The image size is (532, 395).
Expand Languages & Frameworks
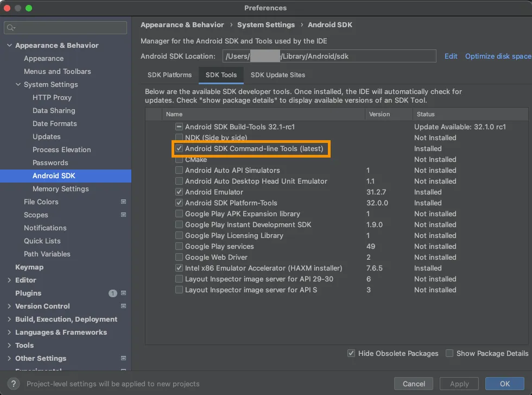pyautogui.click(x=10, y=332)
